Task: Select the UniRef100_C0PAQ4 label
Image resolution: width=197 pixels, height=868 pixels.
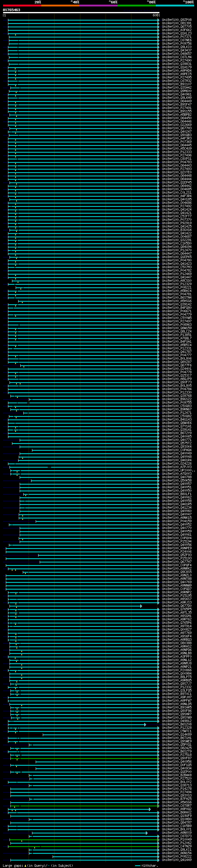Action: pyautogui.click(x=176, y=450)
